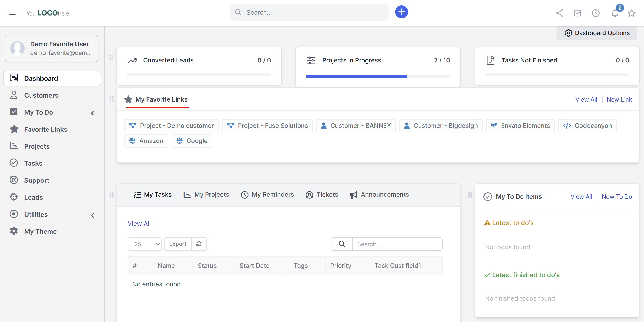Click the Projects In Progress progress bar
Screen dimensions: 644x322
tap(378, 76)
